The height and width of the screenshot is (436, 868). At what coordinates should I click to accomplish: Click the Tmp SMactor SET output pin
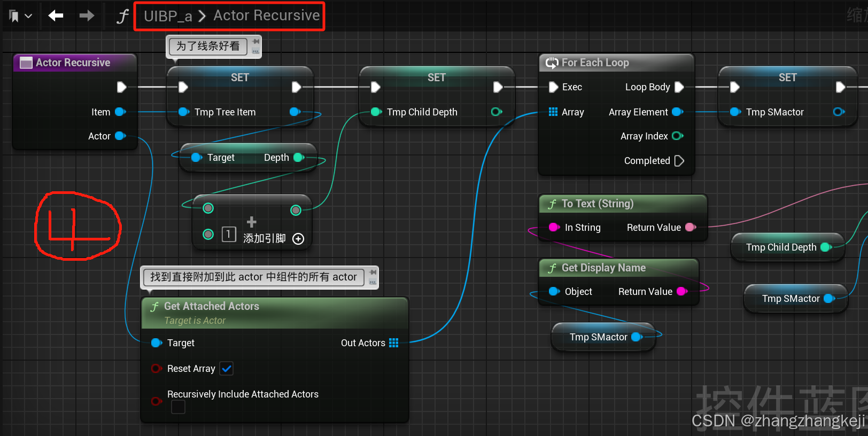point(839,112)
